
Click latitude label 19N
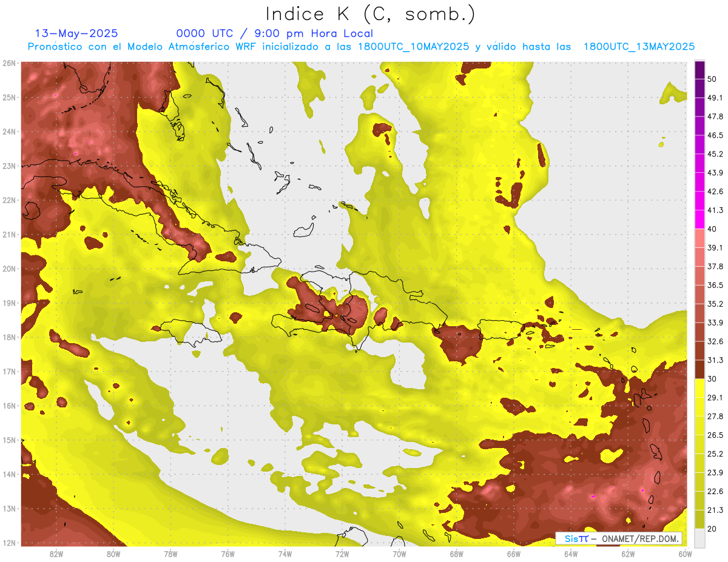9,303
